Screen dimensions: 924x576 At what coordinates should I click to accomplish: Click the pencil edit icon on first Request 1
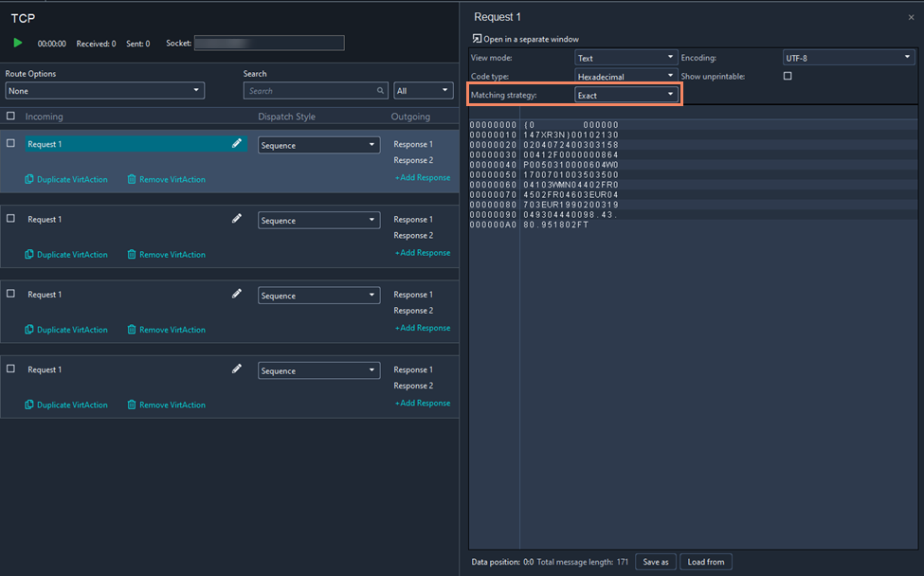(237, 144)
